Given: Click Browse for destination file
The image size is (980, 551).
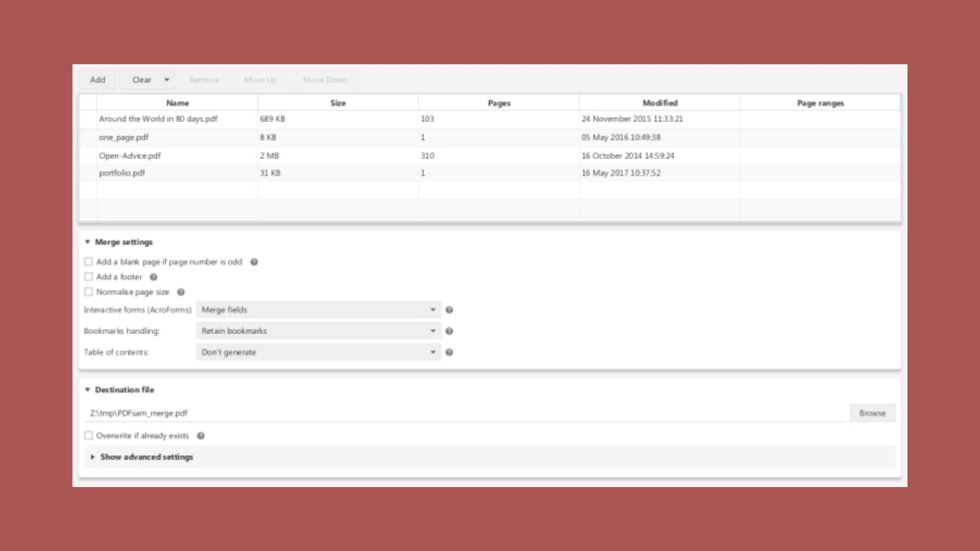Looking at the screenshot, I should [x=872, y=413].
